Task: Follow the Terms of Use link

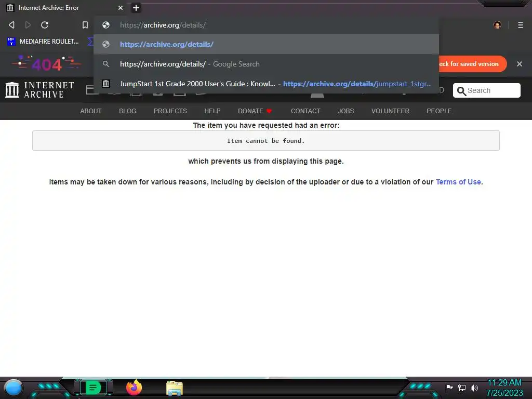Action: (x=458, y=182)
